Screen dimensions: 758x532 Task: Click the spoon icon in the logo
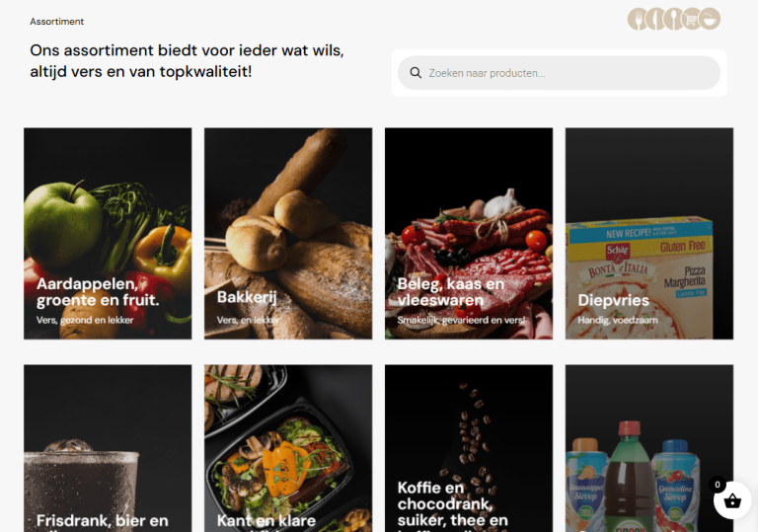[x=673, y=19]
